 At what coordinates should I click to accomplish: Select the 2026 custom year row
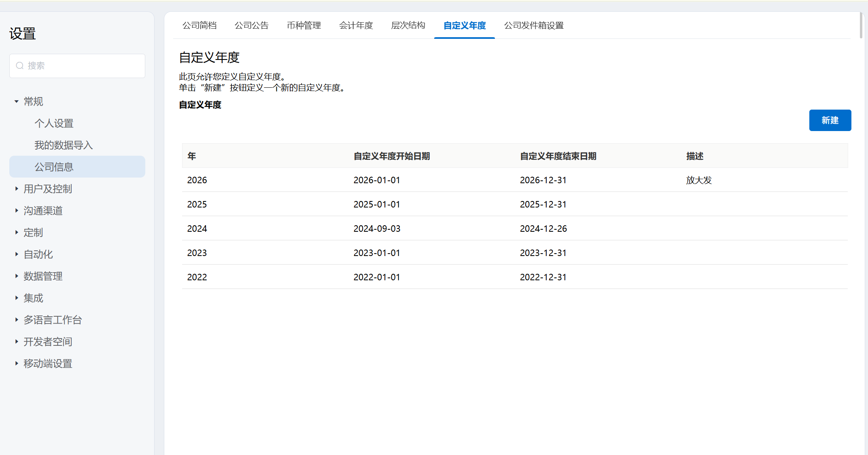[x=197, y=180]
